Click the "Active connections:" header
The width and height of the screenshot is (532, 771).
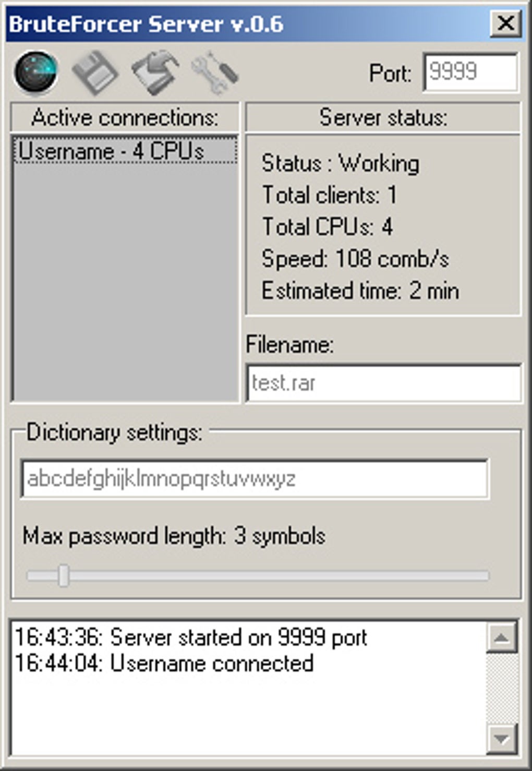pyautogui.click(x=125, y=117)
